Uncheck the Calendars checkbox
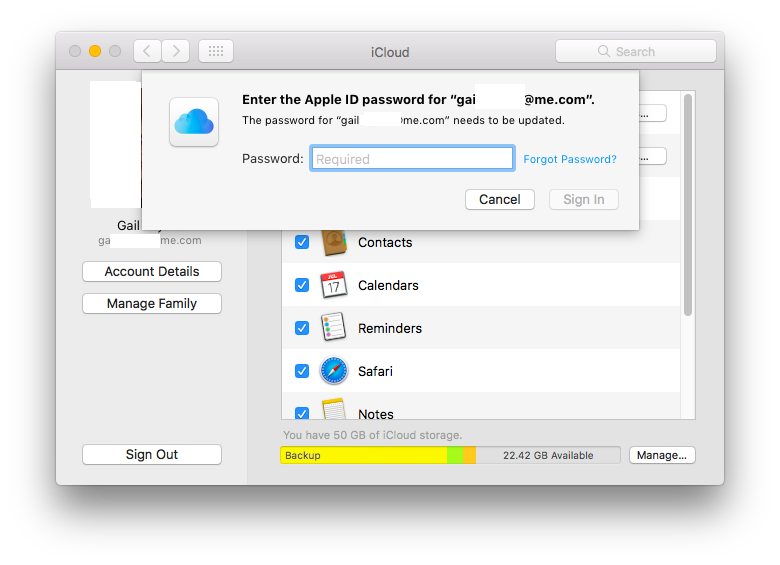This screenshot has height=565, width=780. pyautogui.click(x=302, y=285)
